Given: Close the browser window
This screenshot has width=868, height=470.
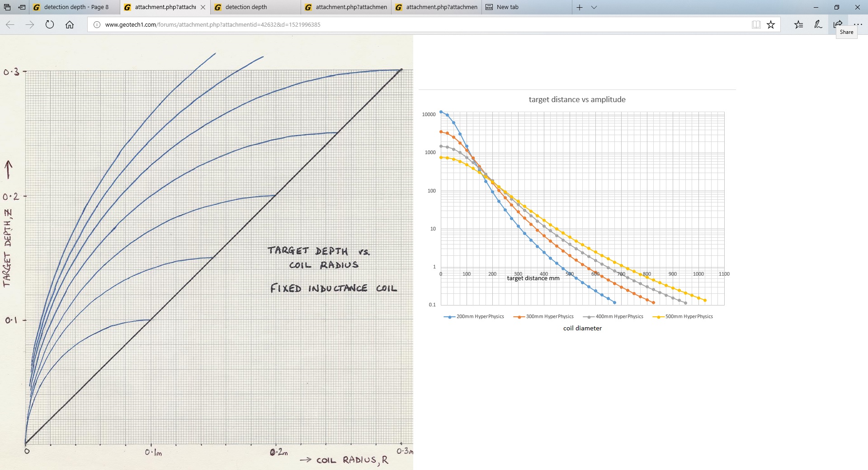Looking at the screenshot, I should click(858, 7).
